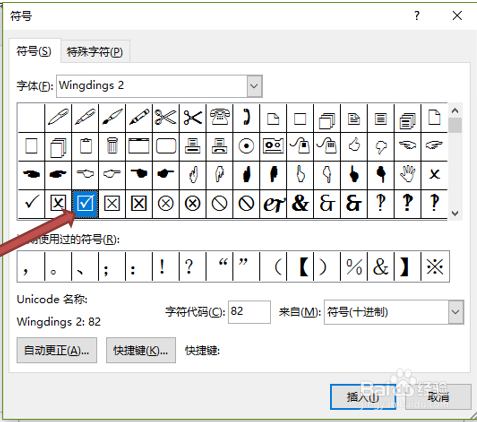Viewport: 477px width, 422px height.
Task: Select the first pen symbol in top row
Action: coord(58,118)
